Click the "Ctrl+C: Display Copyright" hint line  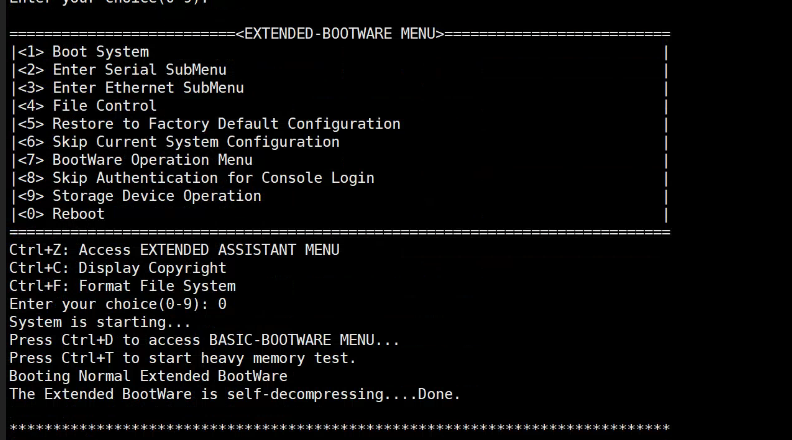(118, 268)
